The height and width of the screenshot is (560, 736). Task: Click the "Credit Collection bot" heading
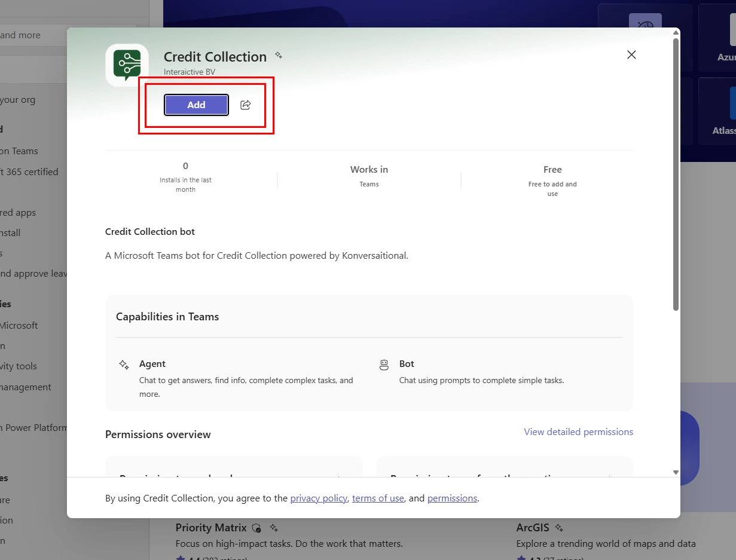[150, 231]
